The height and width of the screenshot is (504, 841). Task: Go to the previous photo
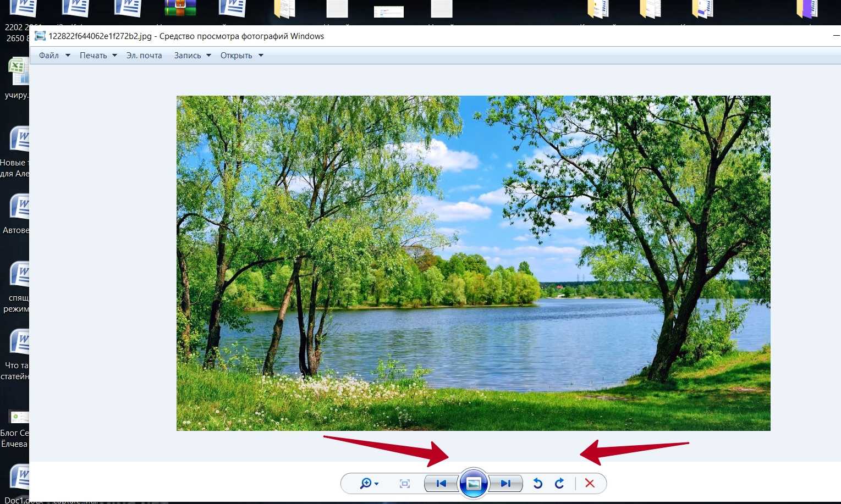tap(441, 484)
